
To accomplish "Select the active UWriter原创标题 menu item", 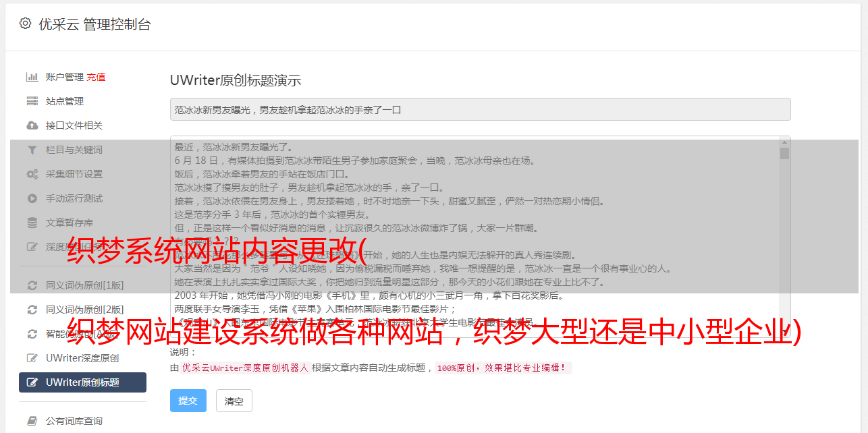I will pos(82,382).
